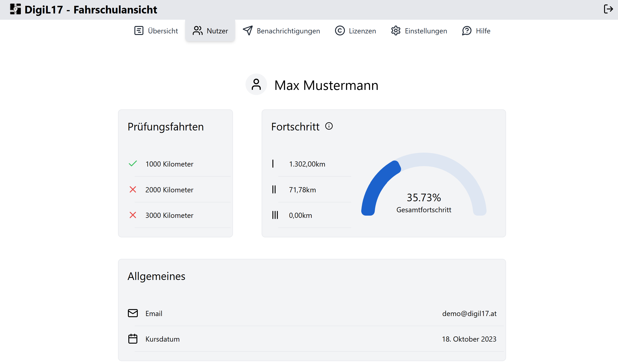Click the Fortschritt info icon

tap(329, 126)
